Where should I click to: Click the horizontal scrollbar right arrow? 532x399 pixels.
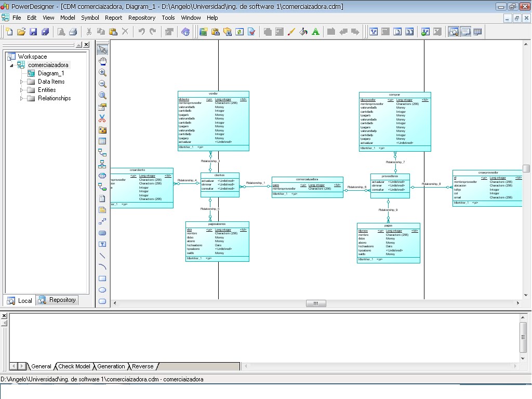[x=518, y=303]
